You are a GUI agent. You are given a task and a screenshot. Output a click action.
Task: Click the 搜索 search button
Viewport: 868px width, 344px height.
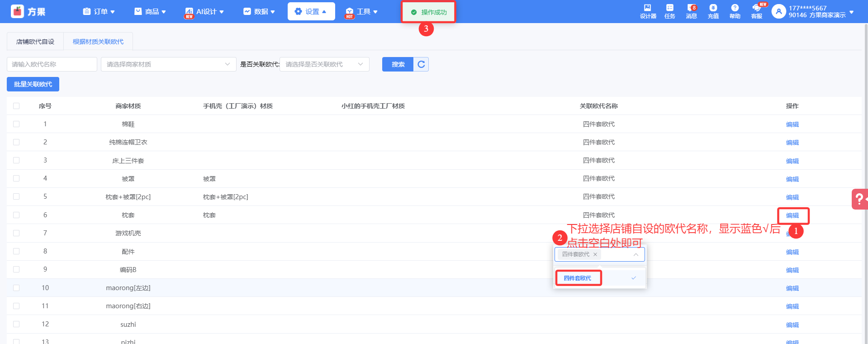398,64
